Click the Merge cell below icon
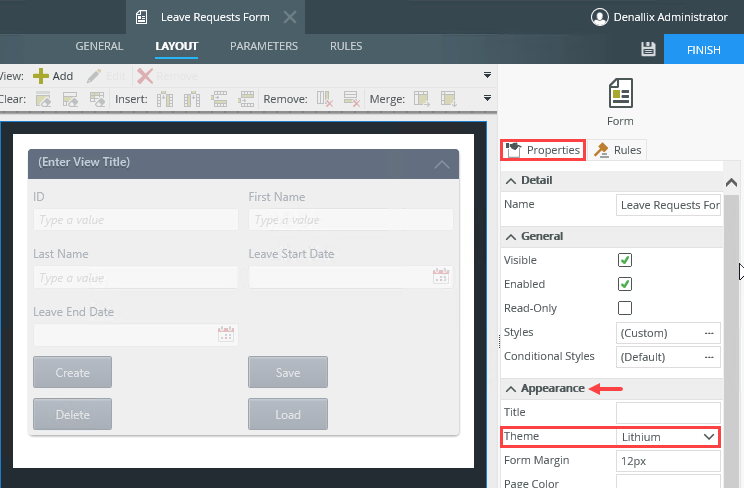The width and height of the screenshot is (744, 488). tap(448, 99)
